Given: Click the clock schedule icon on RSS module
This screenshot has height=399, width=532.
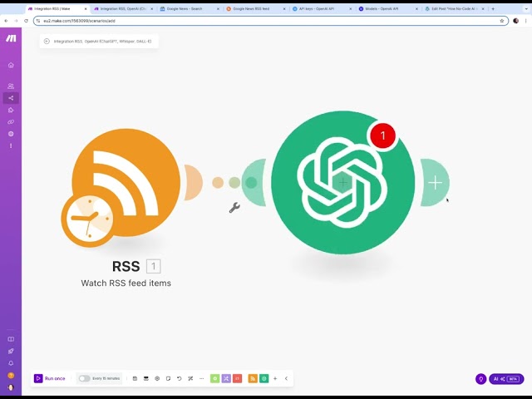Looking at the screenshot, I should [88, 219].
